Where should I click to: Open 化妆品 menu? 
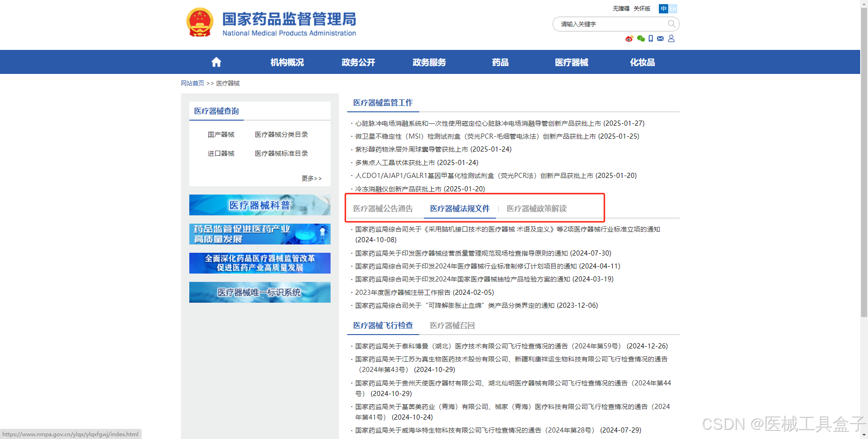tap(643, 62)
